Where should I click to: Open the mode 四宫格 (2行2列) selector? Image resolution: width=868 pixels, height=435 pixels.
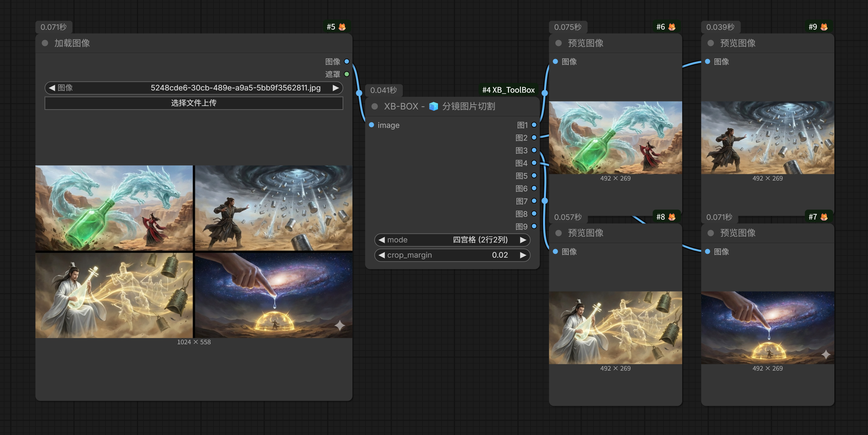pos(452,240)
